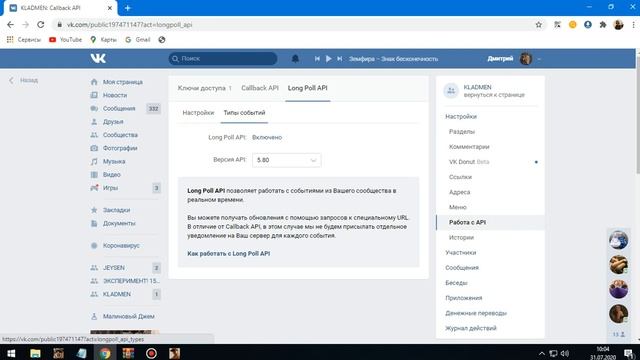Open Карты bookmark
640x360 pixels.
click(x=104, y=40)
